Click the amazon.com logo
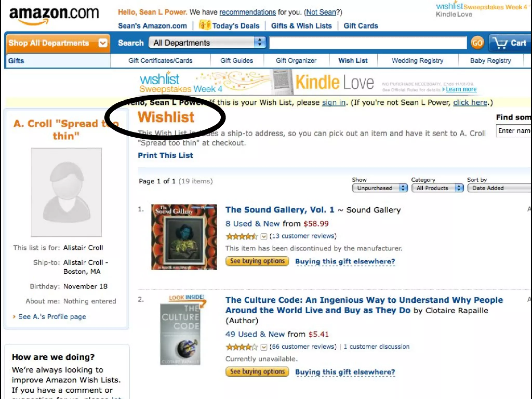The image size is (532, 399). (x=54, y=16)
